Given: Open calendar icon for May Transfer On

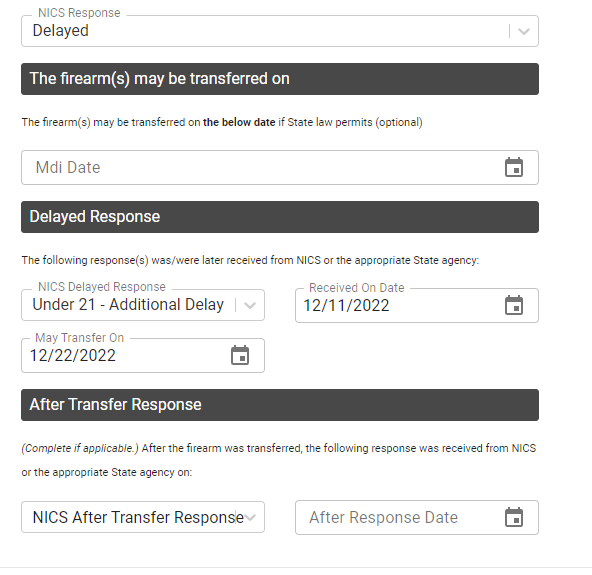Looking at the screenshot, I should pos(240,355).
